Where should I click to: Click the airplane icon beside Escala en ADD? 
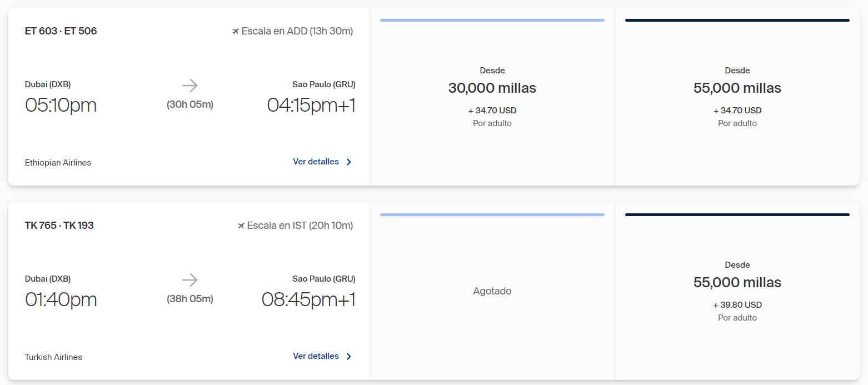coord(236,31)
